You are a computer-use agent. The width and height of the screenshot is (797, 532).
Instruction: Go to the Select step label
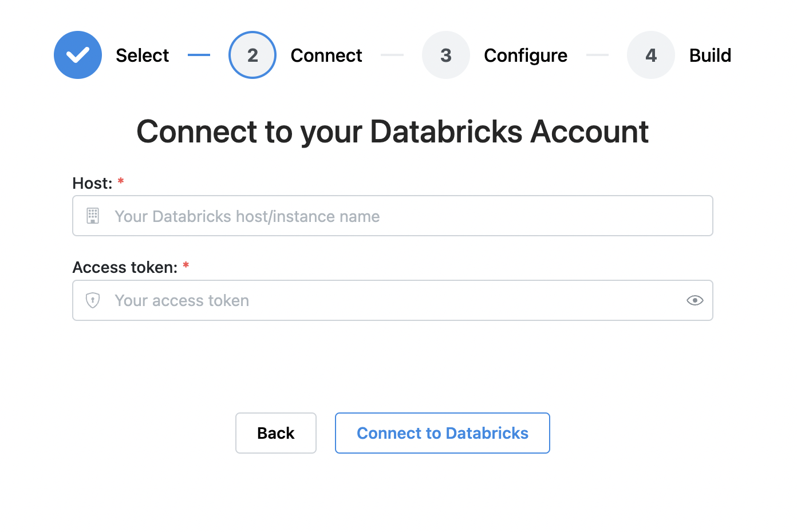(142, 55)
